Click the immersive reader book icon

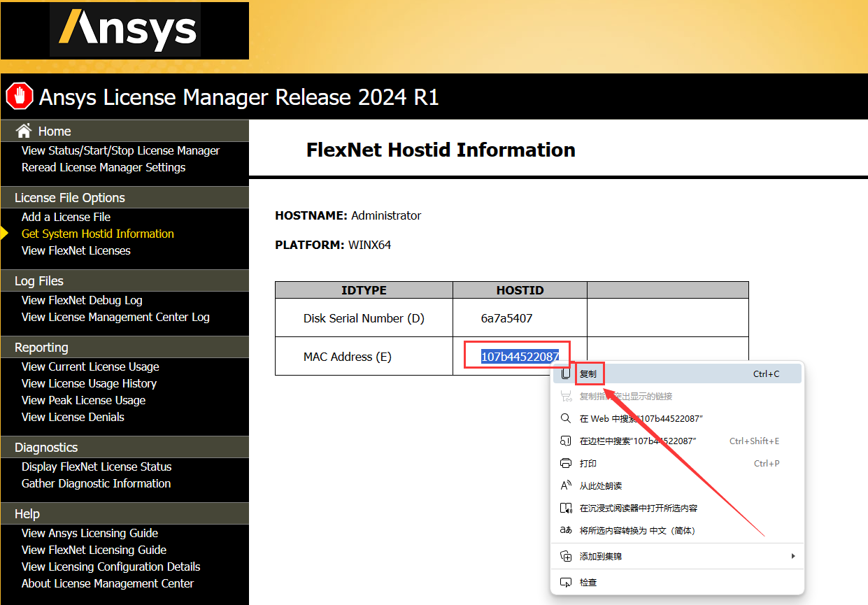(567, 508)
